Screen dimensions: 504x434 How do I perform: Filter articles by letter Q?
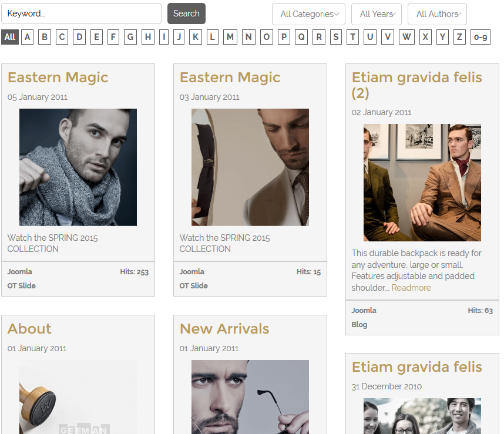301,37
